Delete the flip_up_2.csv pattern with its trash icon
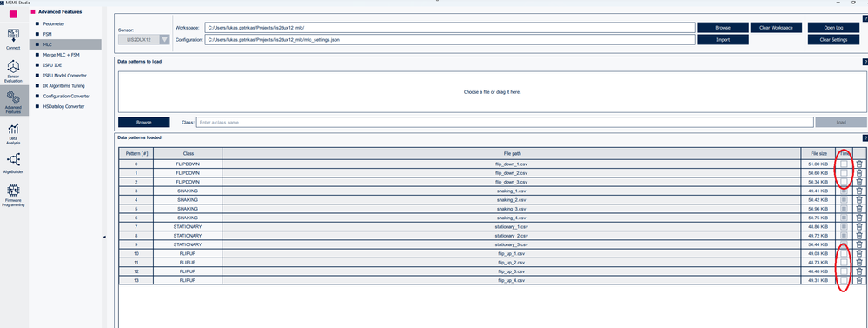868x328 pixels. pos(859,262)
